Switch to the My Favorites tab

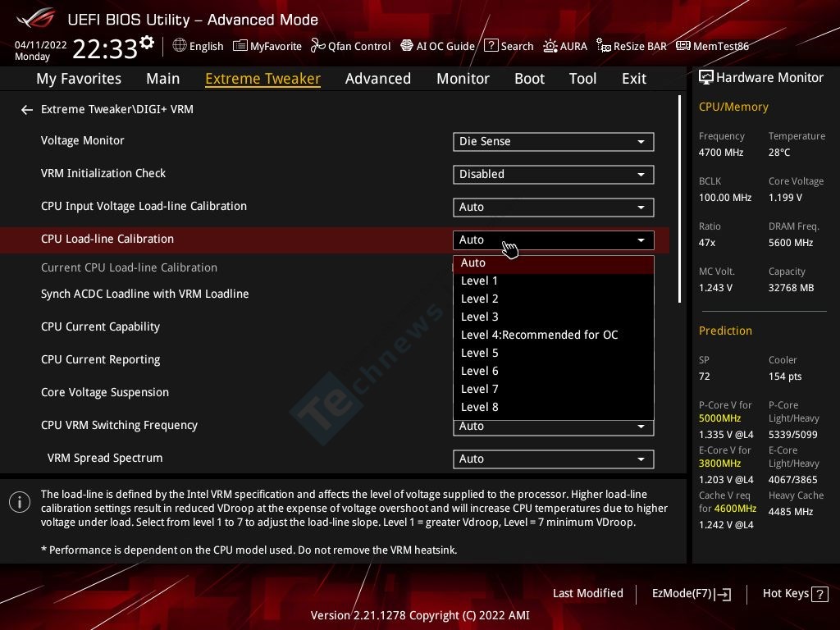tap(79, 79)
